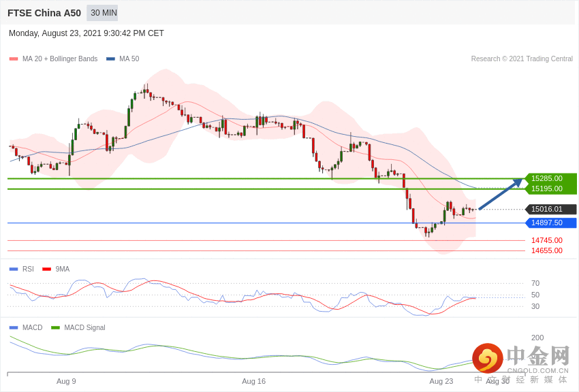Viewport: 579px width, 392px height.
Task: Toggle the MACD legend entry
Action: click(x=26, y=327)
